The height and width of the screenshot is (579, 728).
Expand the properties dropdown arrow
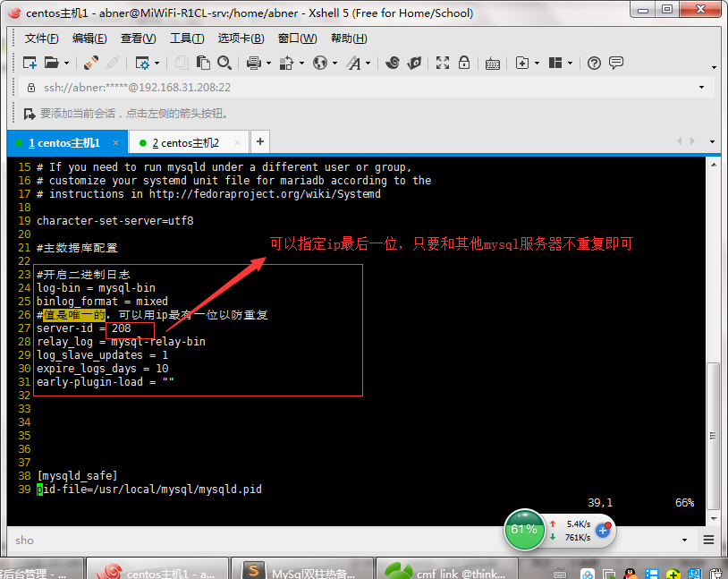click(x=157, y=63)
